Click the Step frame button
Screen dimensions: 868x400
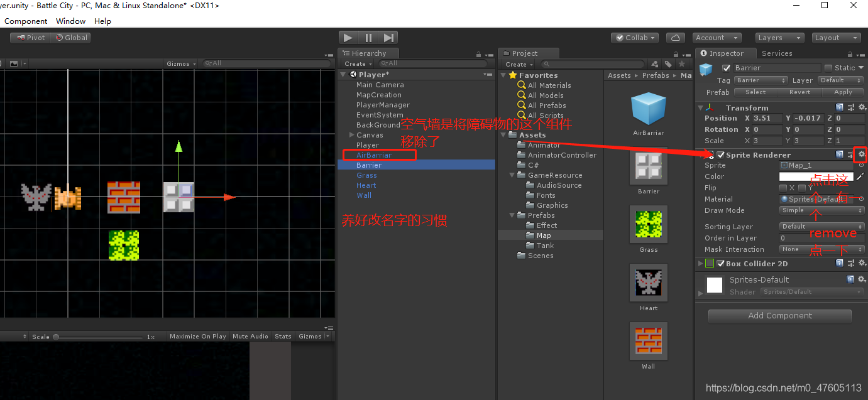[388, 37]
